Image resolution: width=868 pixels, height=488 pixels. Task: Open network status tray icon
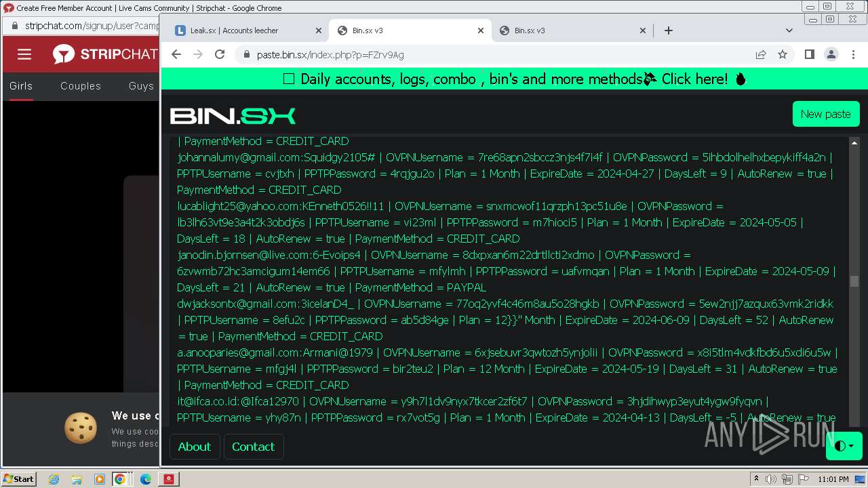(x=788, y=479)
